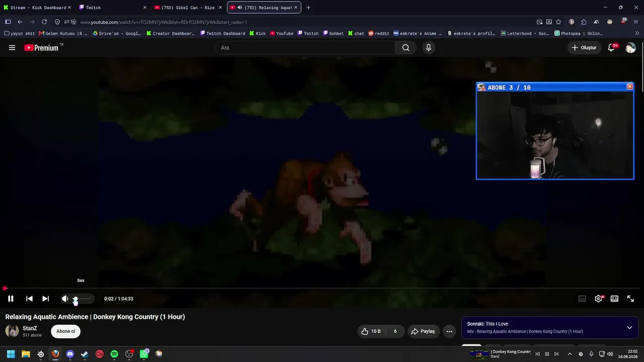Open Discord from the taskbar
This screenshot has width=644, height=362.
[70, 354]
